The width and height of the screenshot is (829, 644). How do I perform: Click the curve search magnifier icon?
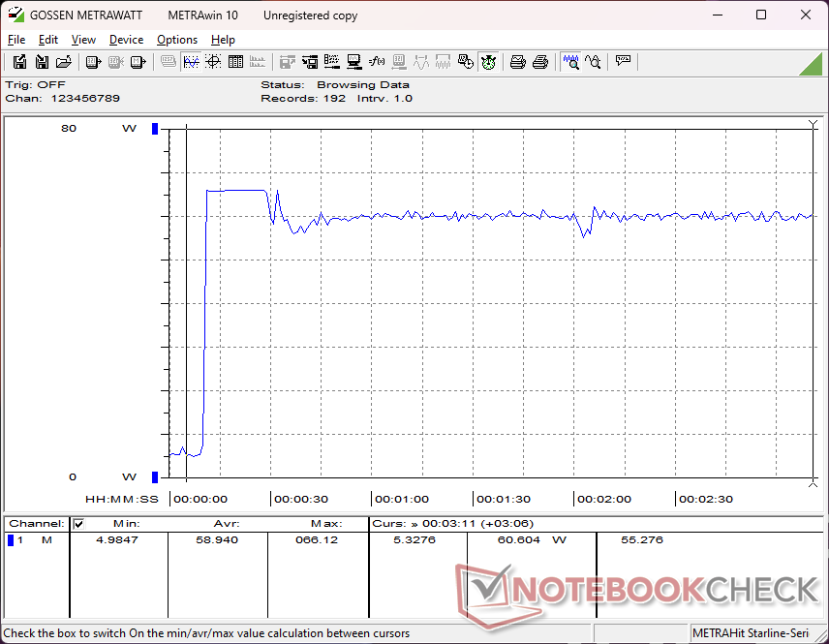pyautogui.click(x=593, y=62)
